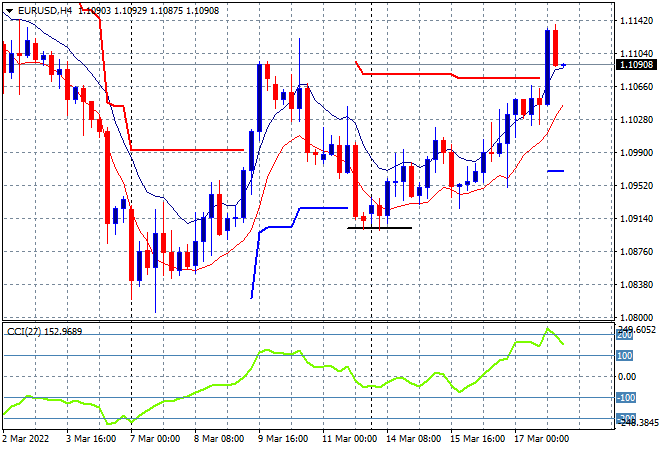660x450 pixels.
Task: Click the CCI(27) 152.9689 indicator label
Action: (x=45, y=332)
